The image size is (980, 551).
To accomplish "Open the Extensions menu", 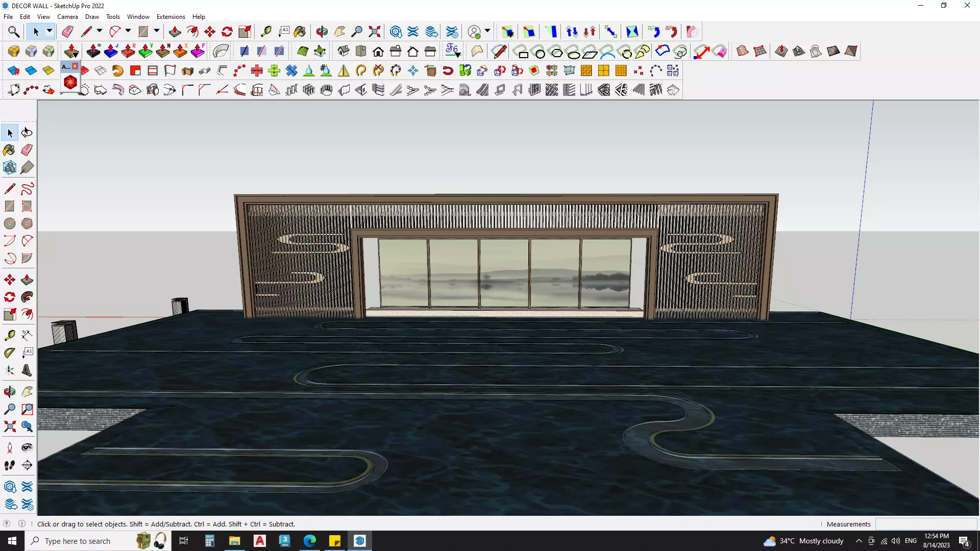I will tap(170, 17).
